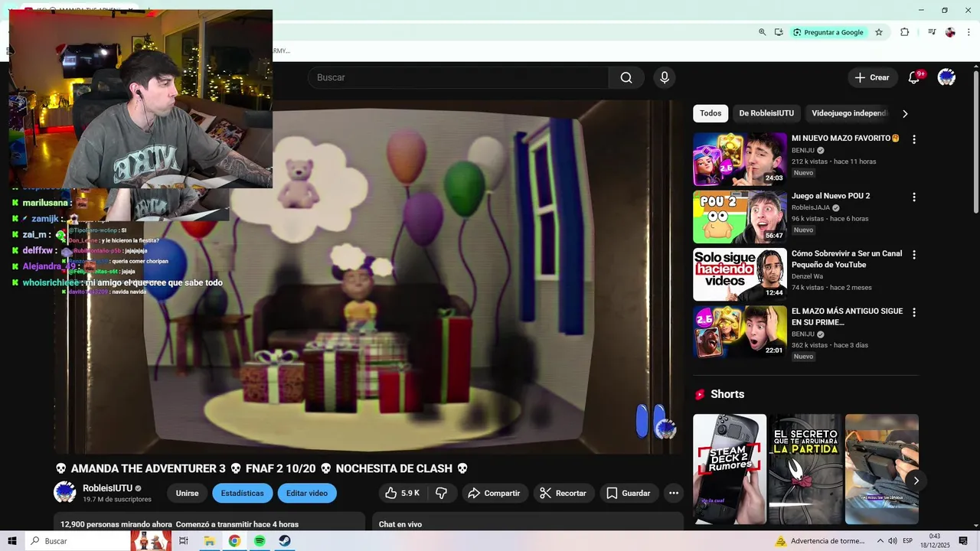Open Chrome extensions puzzle icon
The width and height of the screenshot is (980, 551).
904,32
